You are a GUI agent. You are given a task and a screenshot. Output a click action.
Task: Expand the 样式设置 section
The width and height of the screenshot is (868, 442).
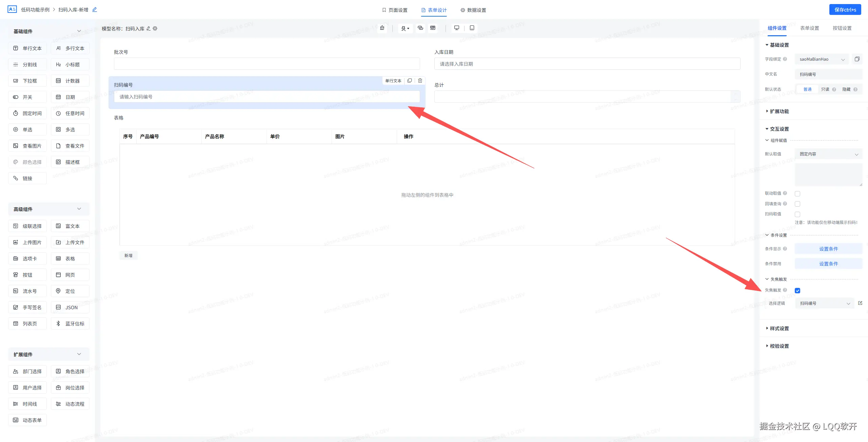pyautogui.click(x=779, y=329)
